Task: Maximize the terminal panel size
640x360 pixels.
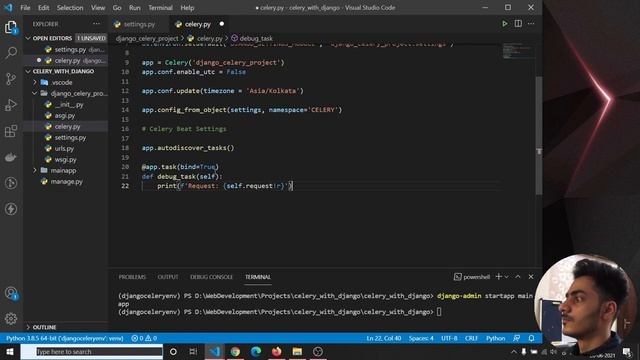Action: tap(518, 277)
